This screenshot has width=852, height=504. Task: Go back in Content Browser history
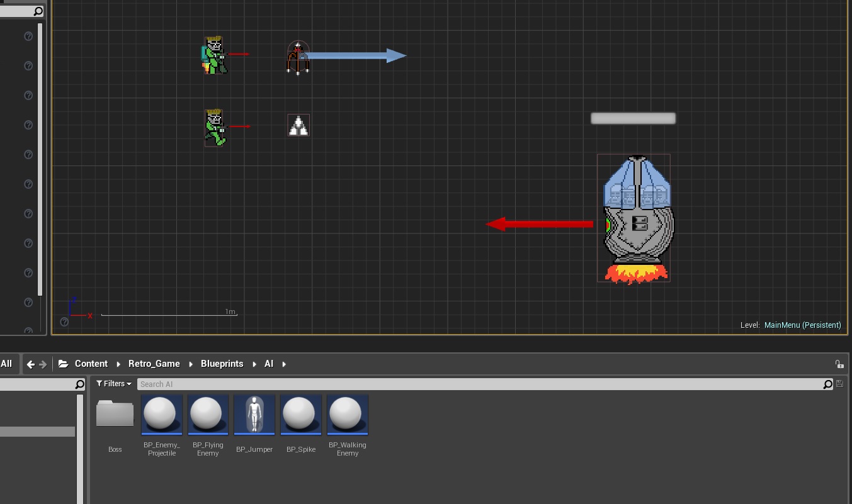point(30,364)
